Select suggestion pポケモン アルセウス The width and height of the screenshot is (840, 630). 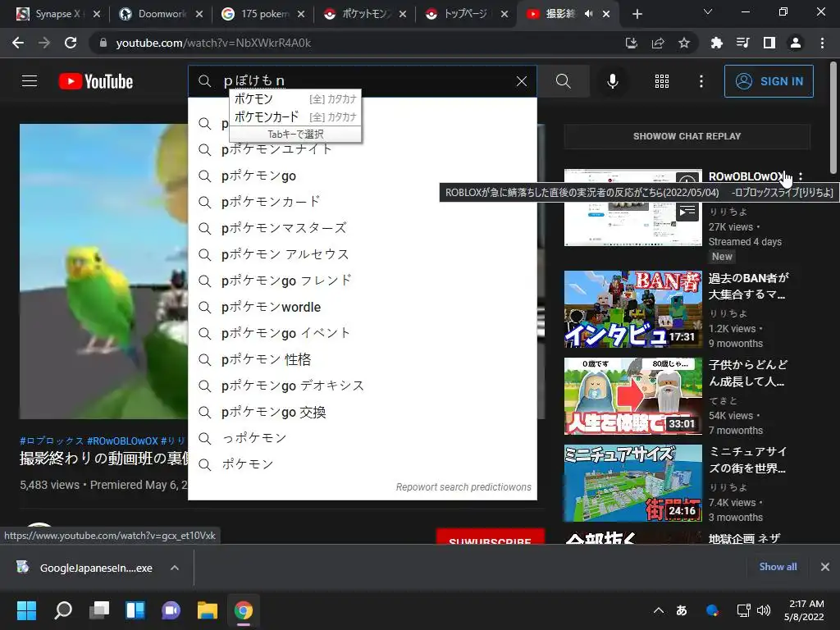tap(362, 254)
